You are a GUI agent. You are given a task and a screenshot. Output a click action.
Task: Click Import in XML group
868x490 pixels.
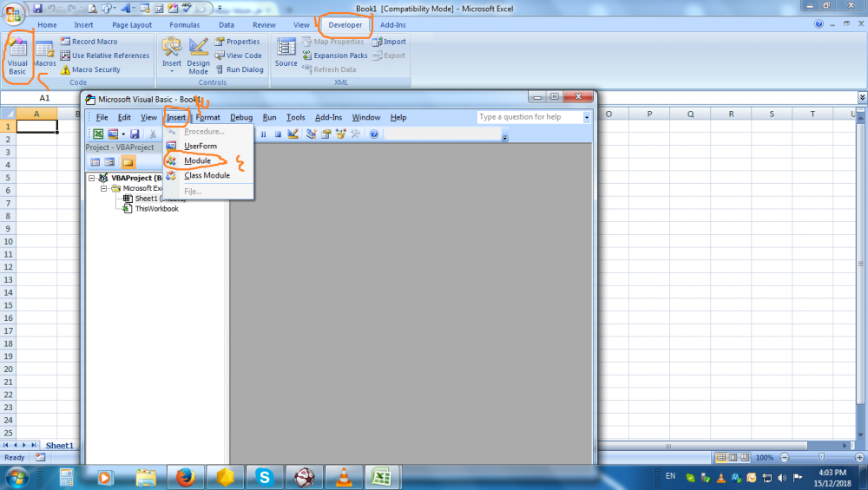point(389,42)
